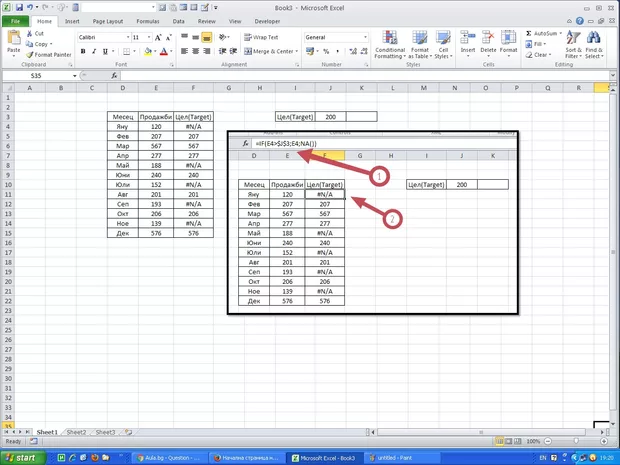Toggle Align Text Left
The height and width of the screenshot is (465, 620).
184,51
